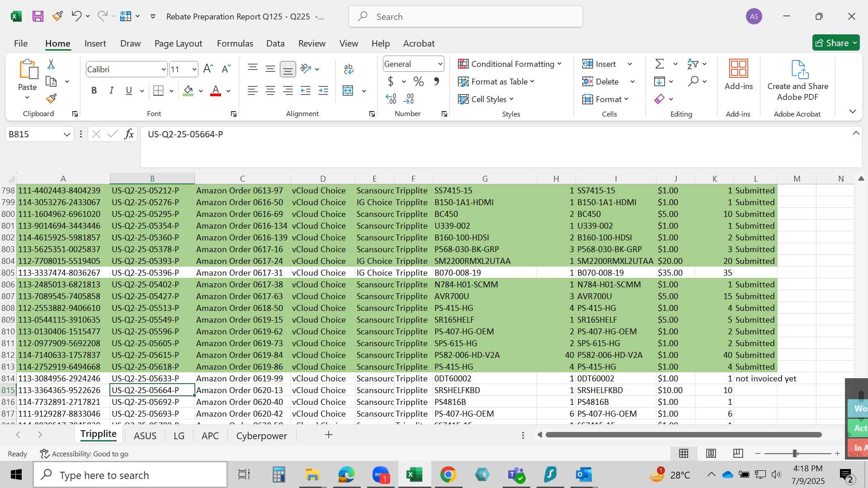Viewport: 868px width, 488px height.
Task: Click the Orientation text angle icon
Action: pos(306,69)
